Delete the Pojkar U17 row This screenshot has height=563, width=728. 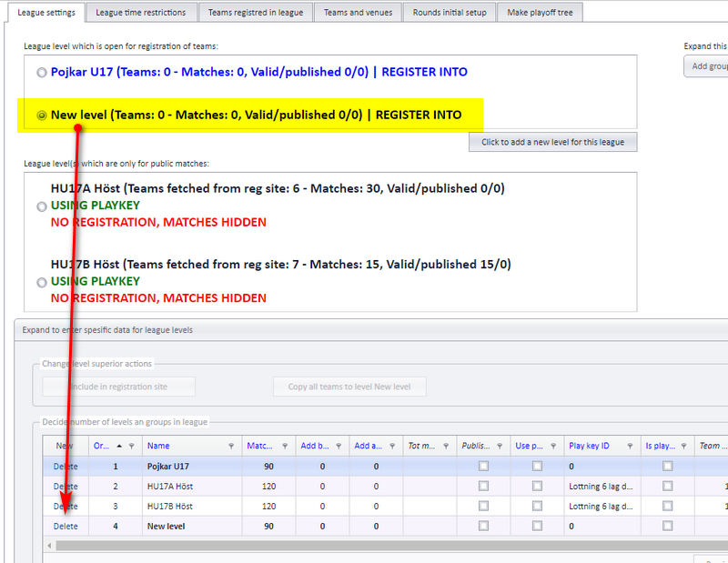coord(66,467)
